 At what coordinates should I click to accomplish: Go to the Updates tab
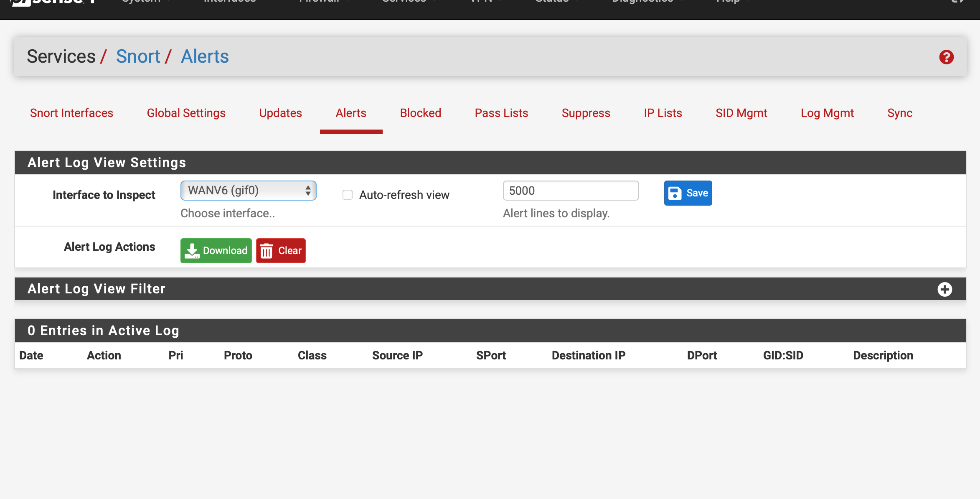click(280, 113)
